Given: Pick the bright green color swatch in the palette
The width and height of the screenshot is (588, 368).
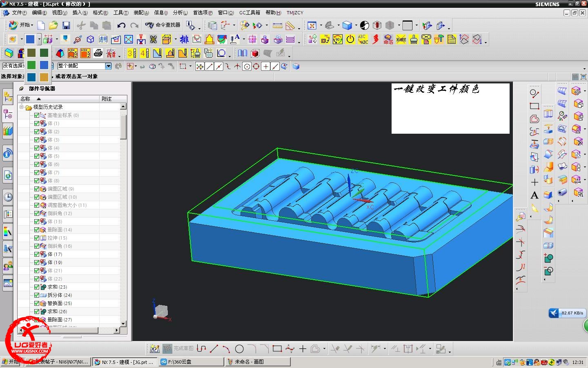Looking at the screenshot, I should pyautogui.click(x=31, y=65).
